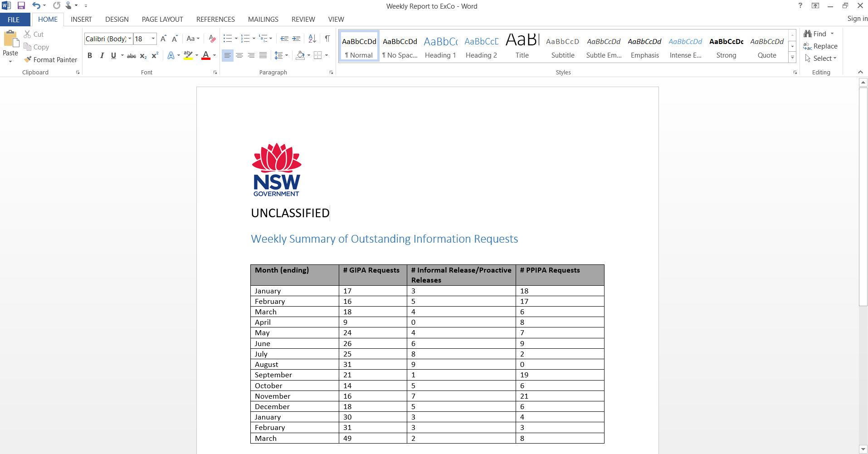This screenshot has height=454, width=868.
Task: Click the Calibri font name field
Action: (x=106, y=39)
